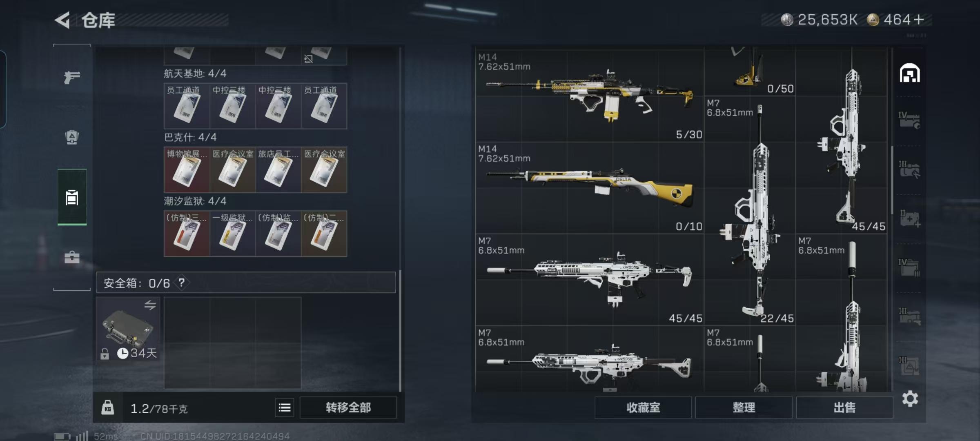980x441 pixels.
Task: Click the plus next to 464 currency
Action: click(x=919, y=20)
